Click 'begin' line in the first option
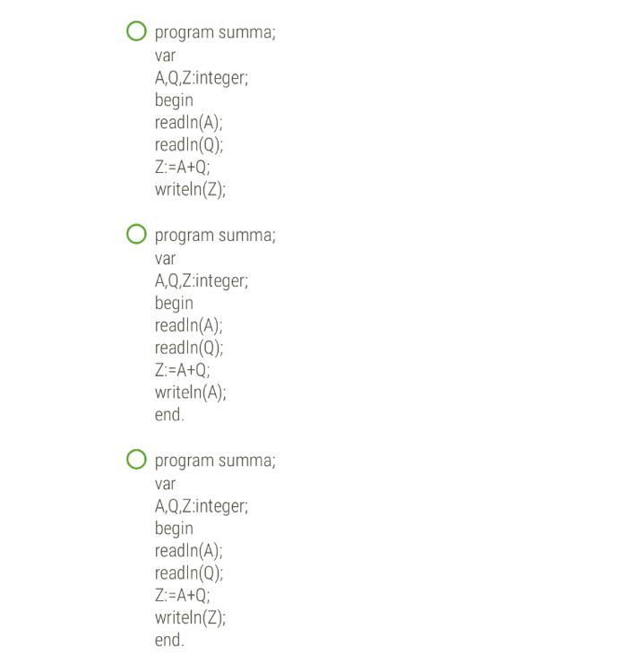This screenshot has height=672, width=619. click(x=174, y=100)
